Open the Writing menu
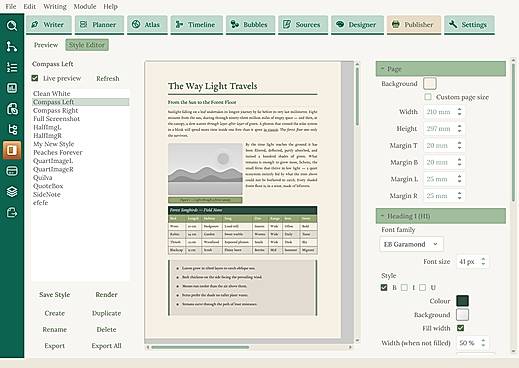The image size is (519, 368). 55,6
